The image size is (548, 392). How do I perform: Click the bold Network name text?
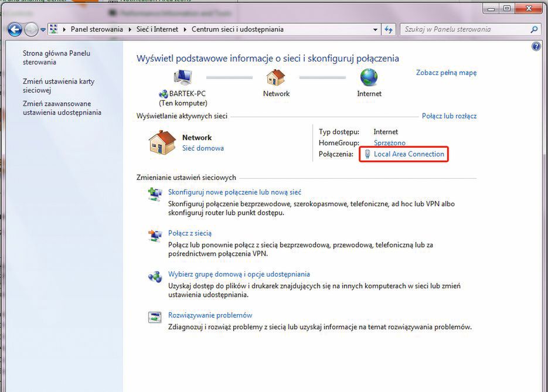pyautogui.click(x=197, y=138)
